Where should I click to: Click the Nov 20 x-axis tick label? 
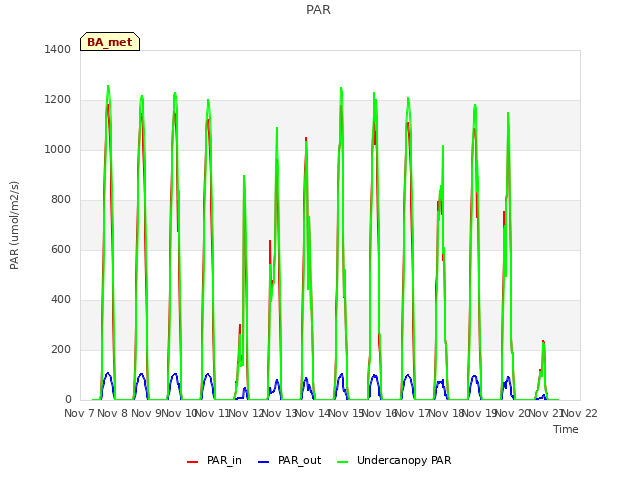(513, 413)
